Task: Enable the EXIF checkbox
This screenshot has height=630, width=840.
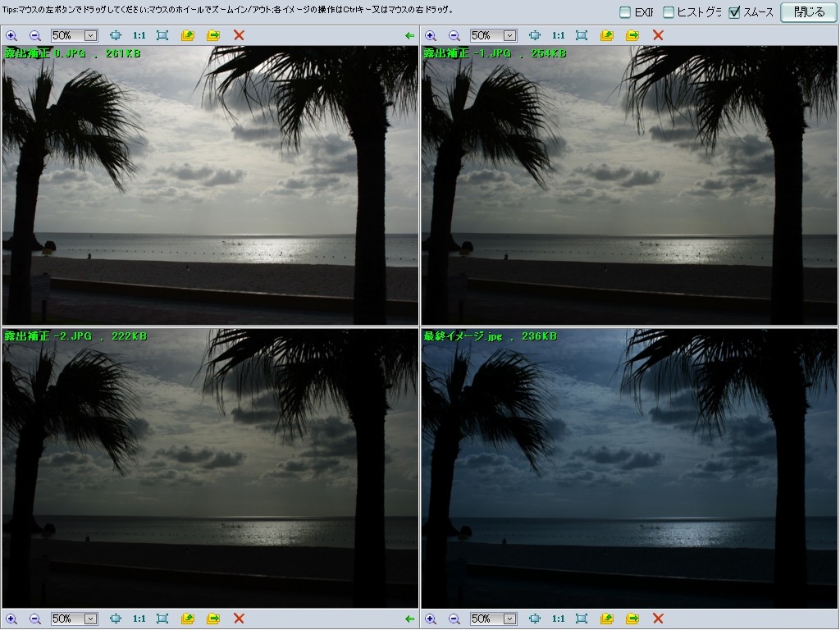Action: tap(624, 12)
